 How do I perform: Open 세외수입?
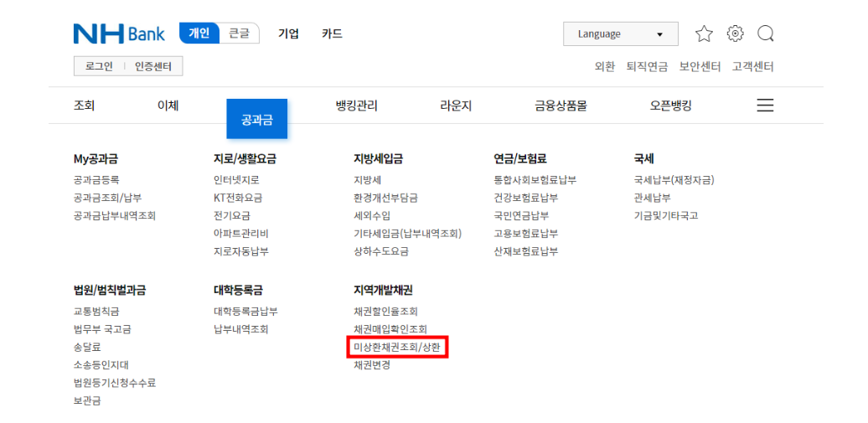[372, 216]
